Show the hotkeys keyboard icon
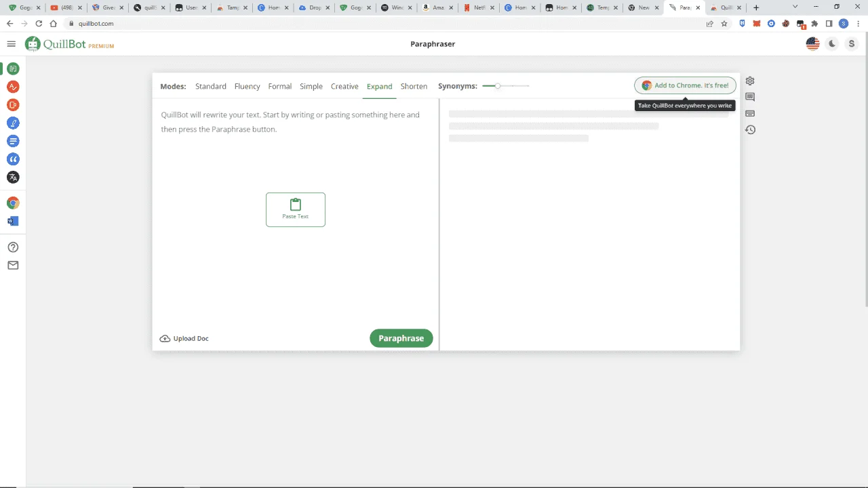Viewport: 868px width, 488px height. [750, 113]
